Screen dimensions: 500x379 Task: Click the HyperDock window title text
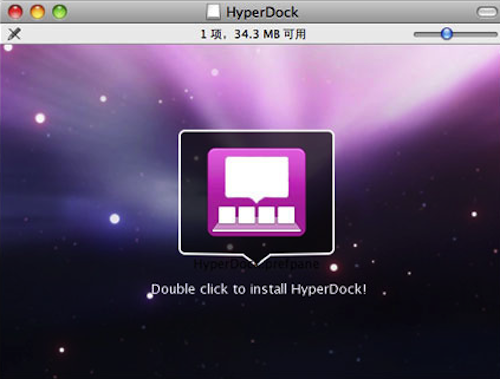coord(262,13)
